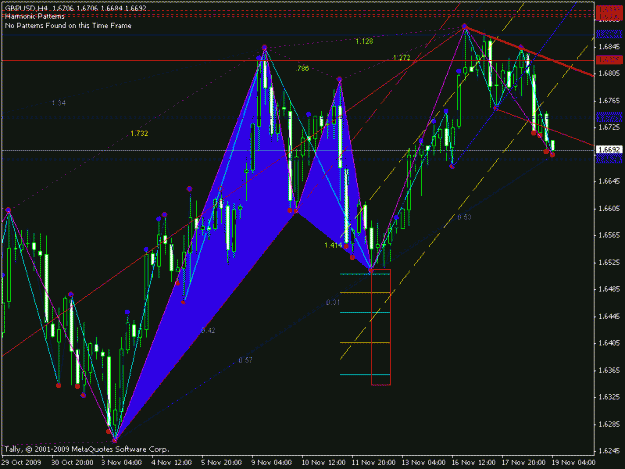The height and width of the screenshot is (469, 625).
Task: Click the '5 Nov 20:00' time label
Action: [221, 462]
